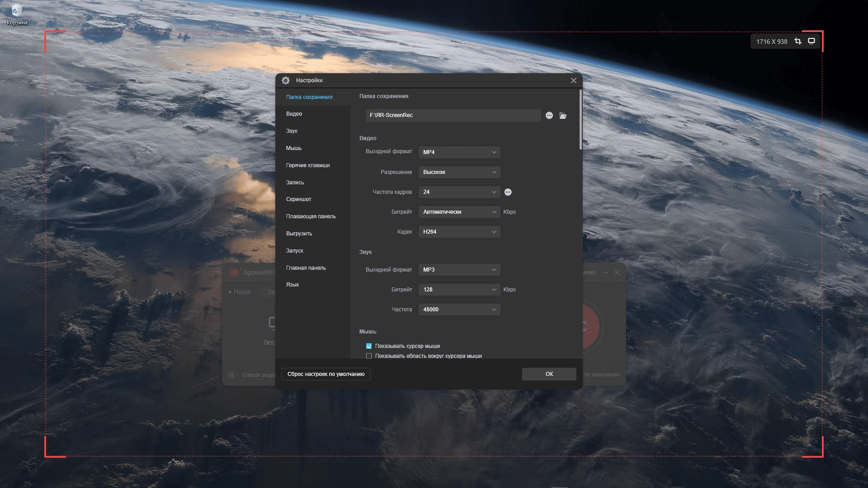868x488 pixels.
Task: Confirm settings with OK button
Action: [549, 374]
